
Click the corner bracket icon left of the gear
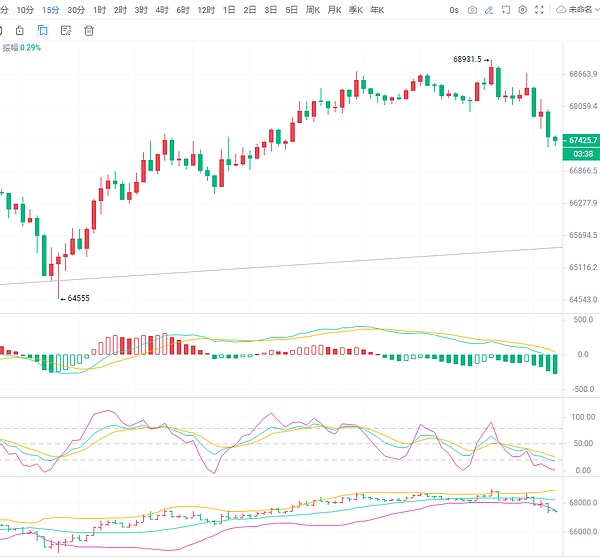click(x=503, y=10)
